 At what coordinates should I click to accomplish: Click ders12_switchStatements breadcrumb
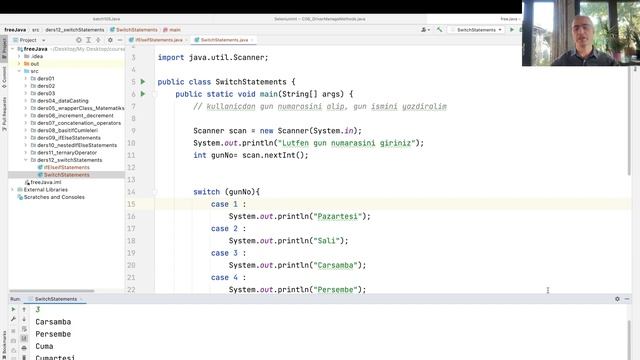[75, 30]
